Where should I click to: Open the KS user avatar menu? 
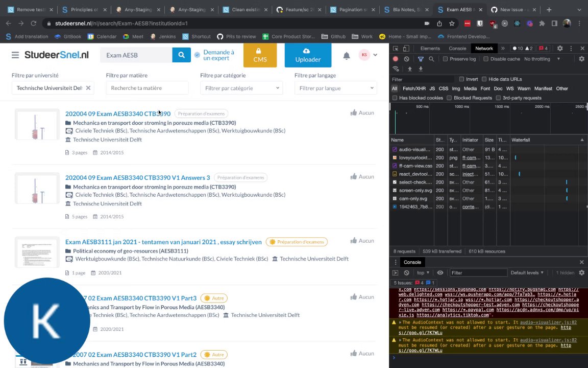pos(364,55)
